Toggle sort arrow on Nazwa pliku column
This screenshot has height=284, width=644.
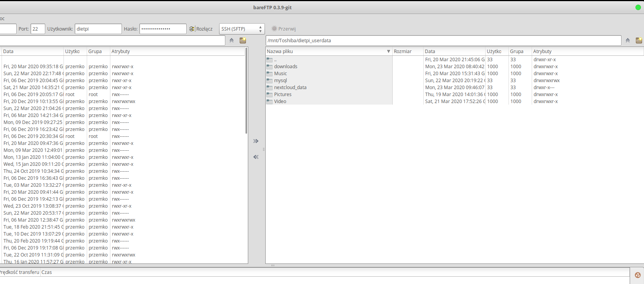pyautogui.click(x=388, y=52)
